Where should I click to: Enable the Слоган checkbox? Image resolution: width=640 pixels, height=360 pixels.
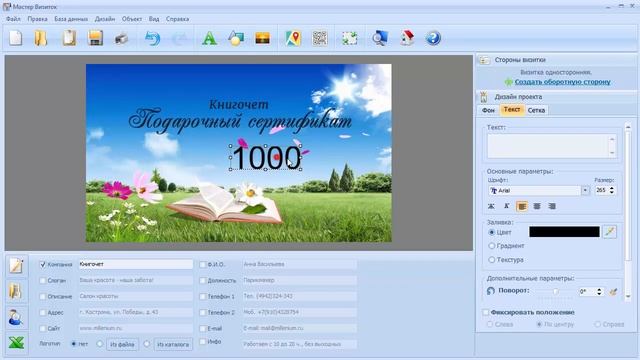coord(43,280)
